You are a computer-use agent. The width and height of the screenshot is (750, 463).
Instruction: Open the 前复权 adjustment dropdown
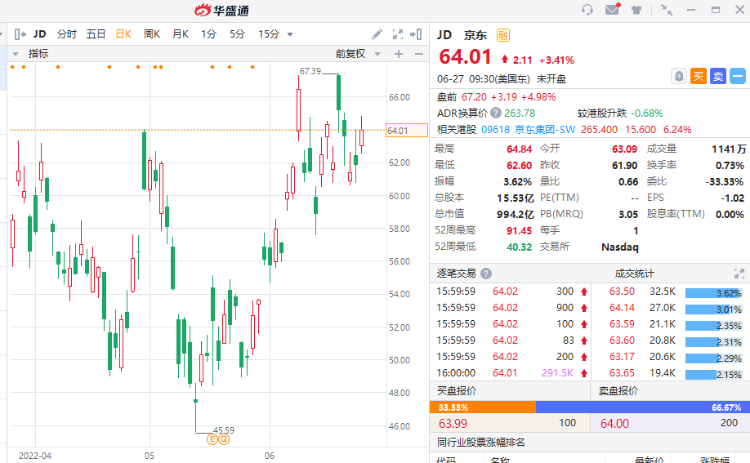pos(377,54)
